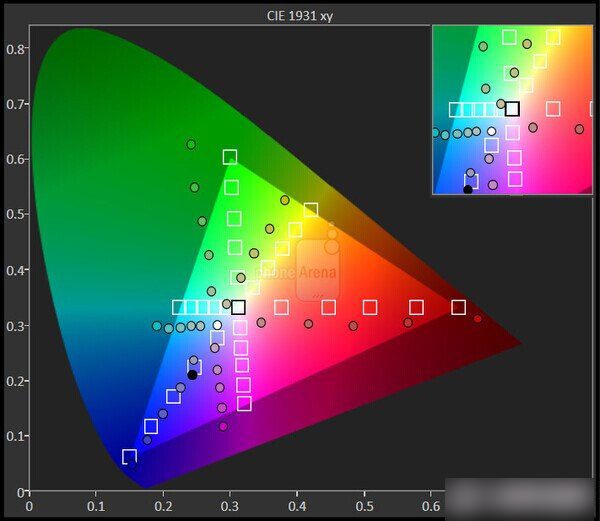Click the black-outlined target square inside the inset
The image size is (600, 521).
(512, 109)
